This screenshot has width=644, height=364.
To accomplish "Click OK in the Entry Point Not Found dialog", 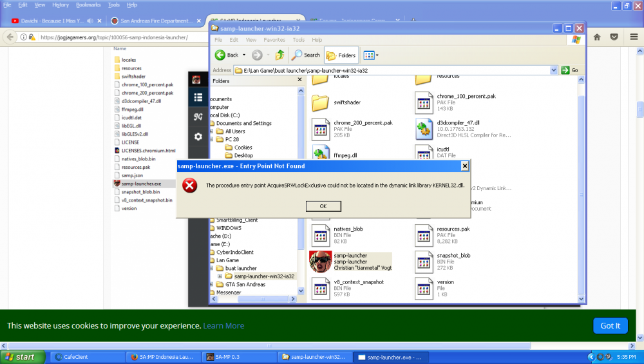I will tap(323, 206).
